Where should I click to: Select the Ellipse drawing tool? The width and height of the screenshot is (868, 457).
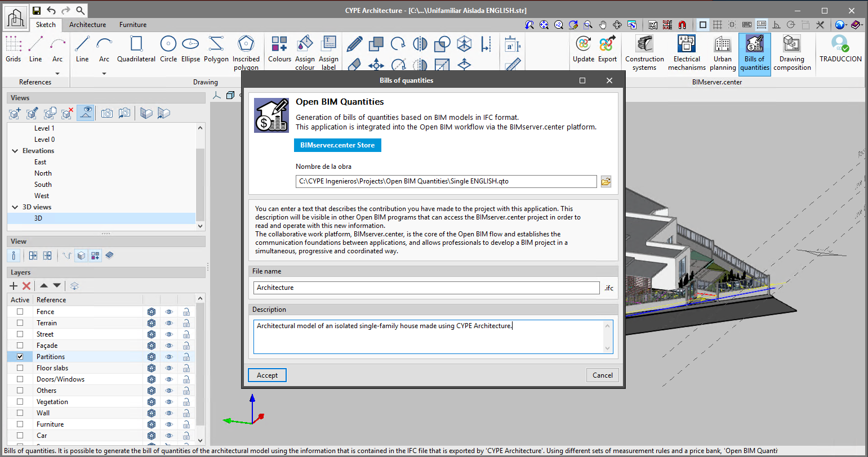click(x=190, y=48)
